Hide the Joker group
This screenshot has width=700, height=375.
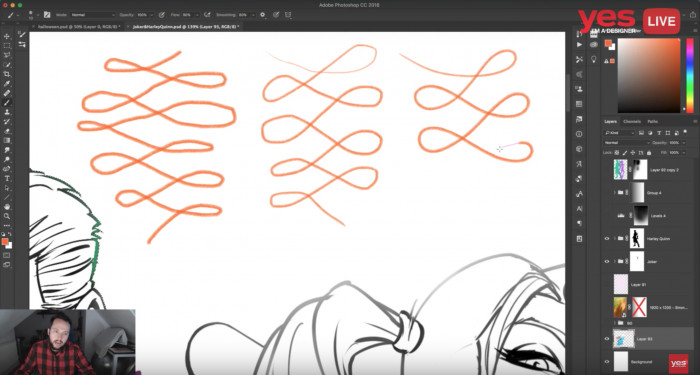(607, 262)
